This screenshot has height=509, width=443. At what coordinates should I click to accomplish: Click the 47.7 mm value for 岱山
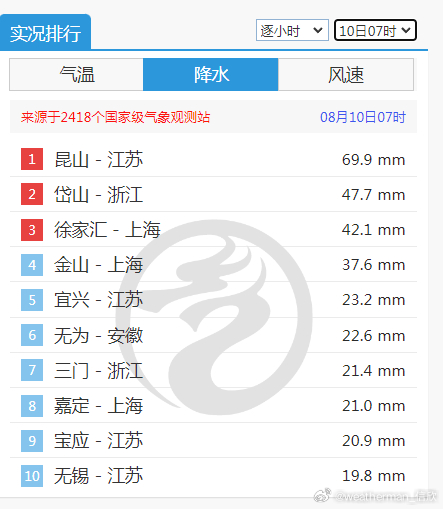373,195
